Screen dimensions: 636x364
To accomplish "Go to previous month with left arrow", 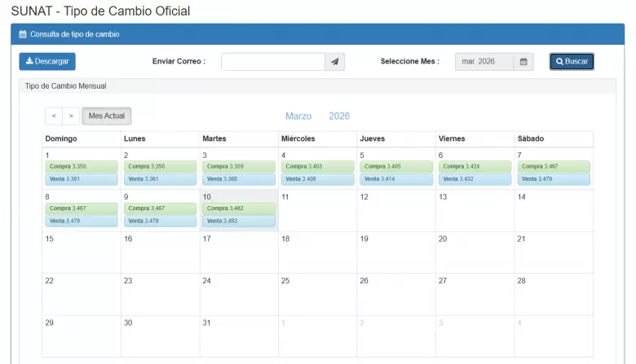I will click(54, 116).
